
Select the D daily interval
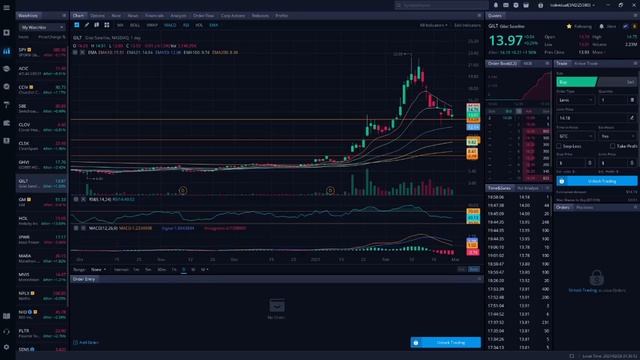[x=184, y=269]
